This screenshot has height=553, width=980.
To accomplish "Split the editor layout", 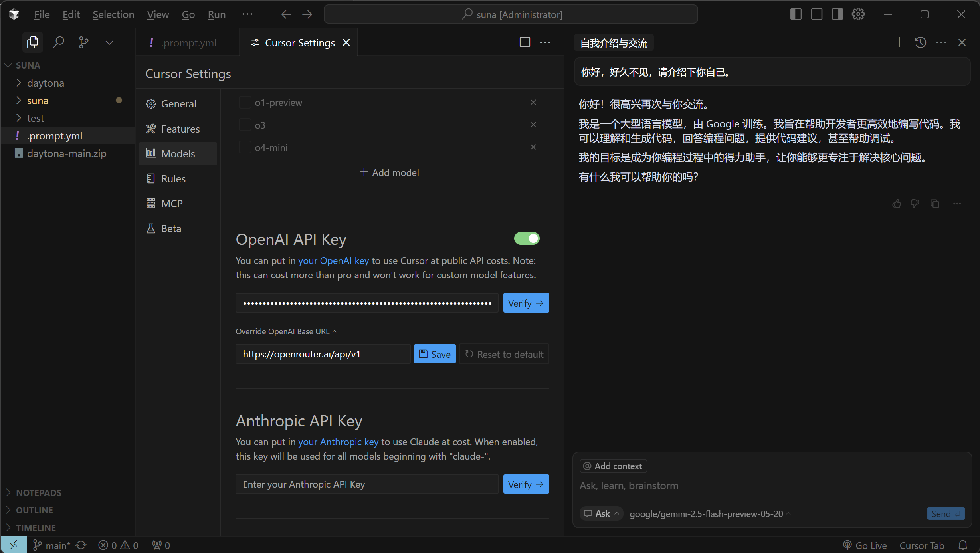I will [525, 42].
